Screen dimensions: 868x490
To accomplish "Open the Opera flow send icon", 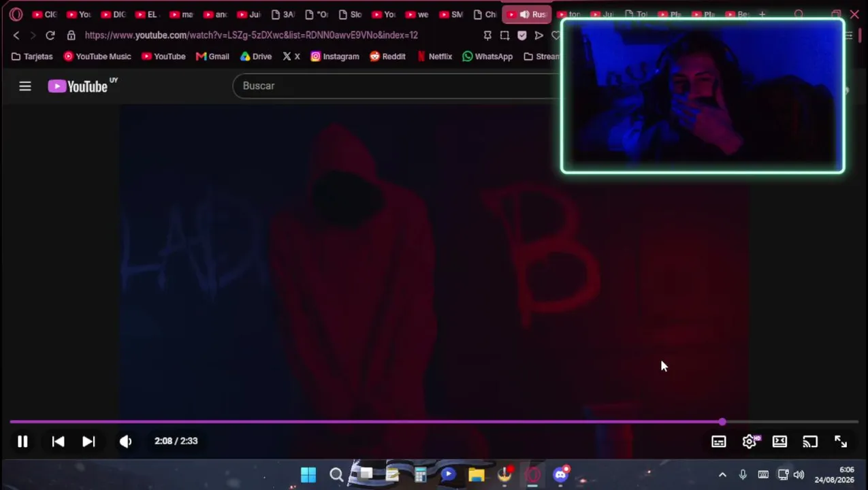I will click(x=539, y=35).
